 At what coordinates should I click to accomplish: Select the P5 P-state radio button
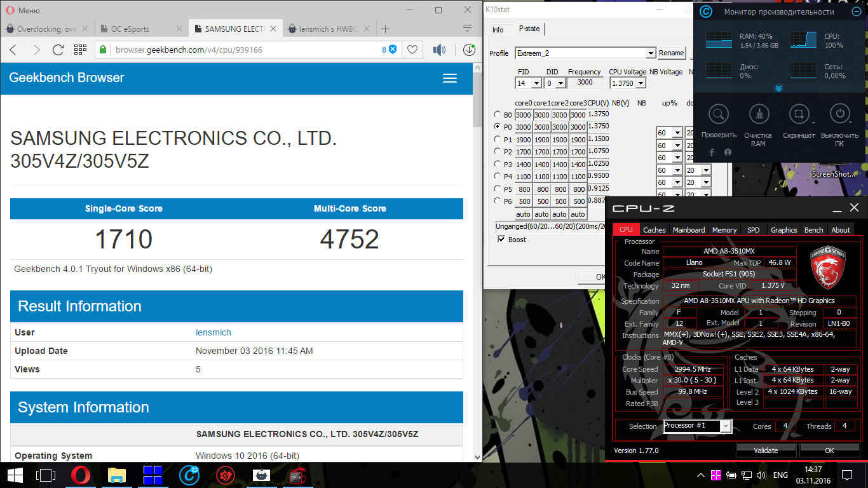(x=497, y=189)
